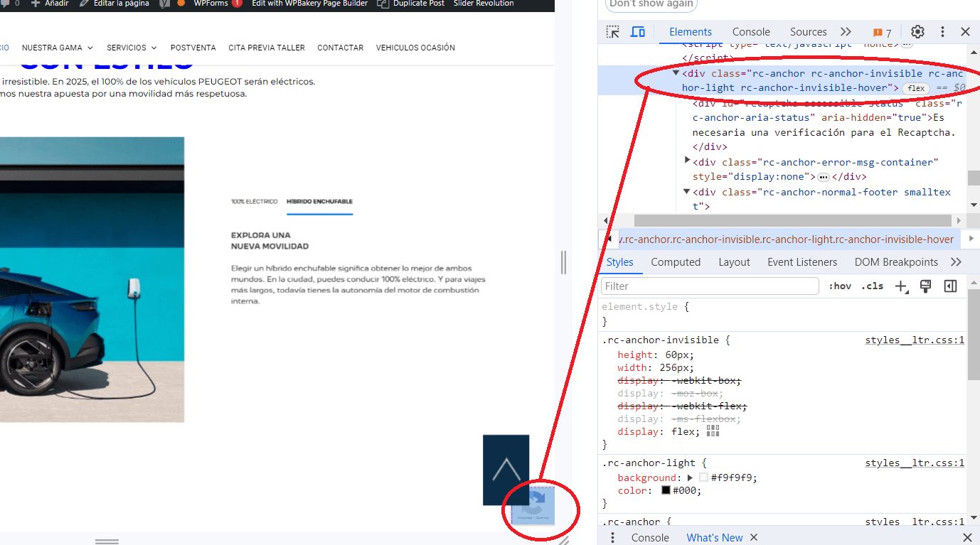Select the HÍBRIDO ENCHUFABLE tab

click(319, 202)
